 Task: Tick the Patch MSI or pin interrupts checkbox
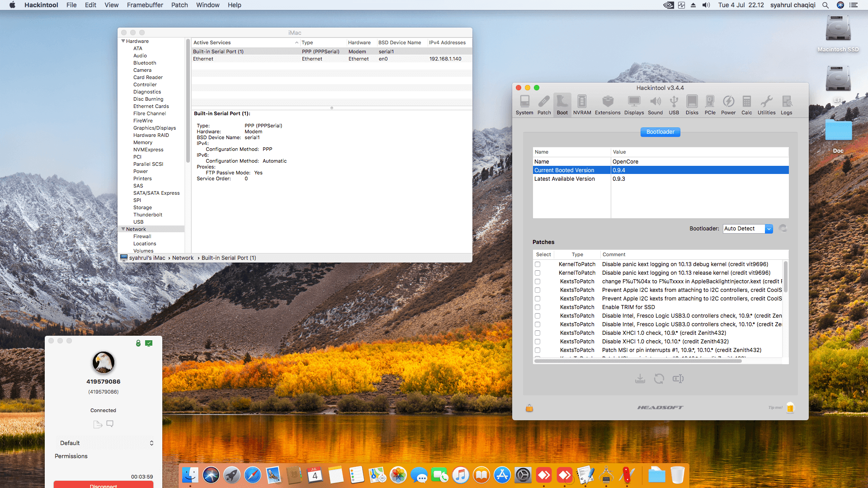point(538,350)
